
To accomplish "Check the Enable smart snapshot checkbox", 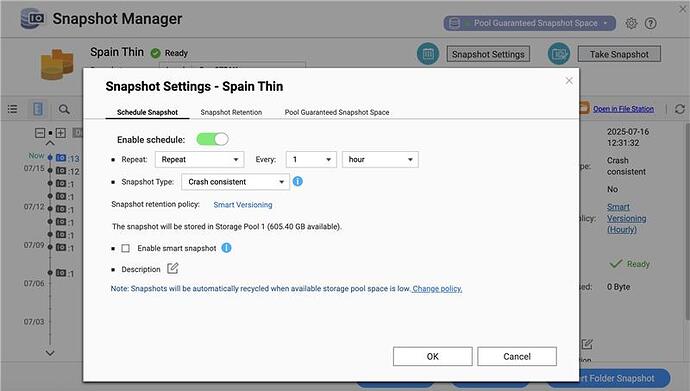I will point(125,248).
